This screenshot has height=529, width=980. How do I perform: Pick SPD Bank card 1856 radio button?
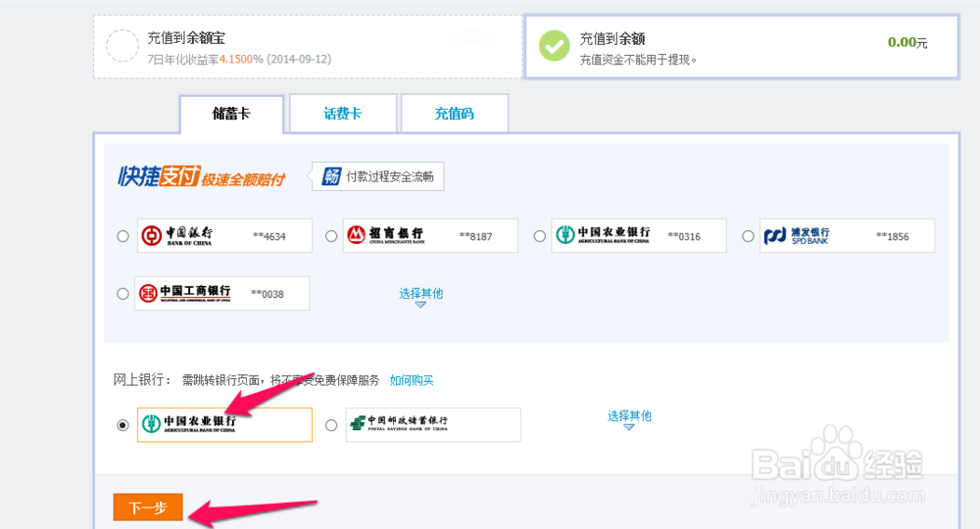point(748,236)
